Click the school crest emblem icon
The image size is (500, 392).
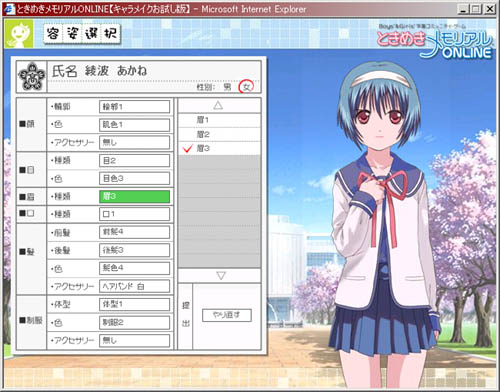(32, 77)
